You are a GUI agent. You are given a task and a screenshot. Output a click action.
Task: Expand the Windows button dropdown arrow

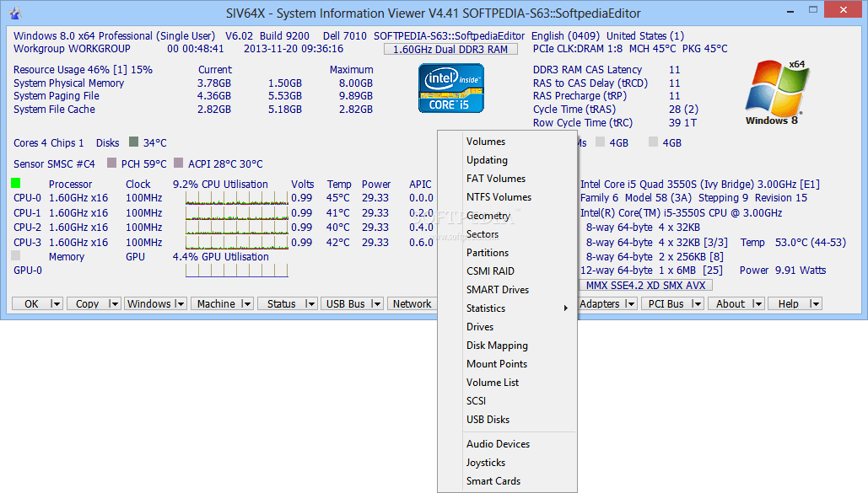tap(180, 303)
